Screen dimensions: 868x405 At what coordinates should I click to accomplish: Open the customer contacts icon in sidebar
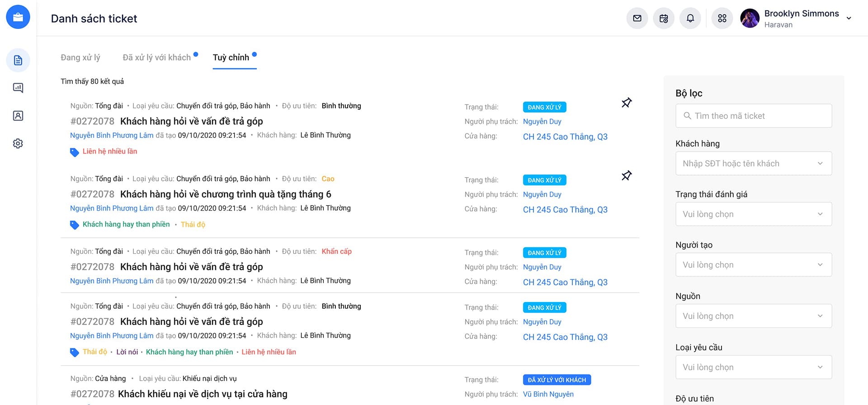18,116
